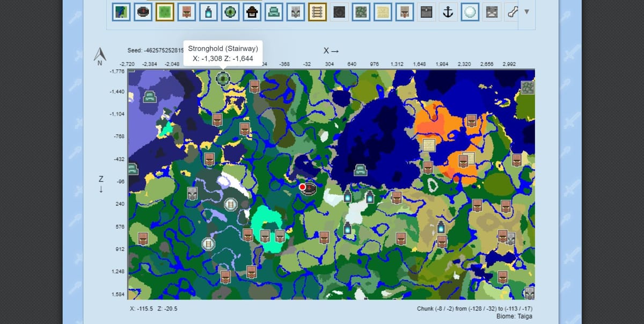Image resolution: width=644 pixels, height=324 pixels.
Task: Toggle the Biomes layer in the toolbar
Action: 121,12
